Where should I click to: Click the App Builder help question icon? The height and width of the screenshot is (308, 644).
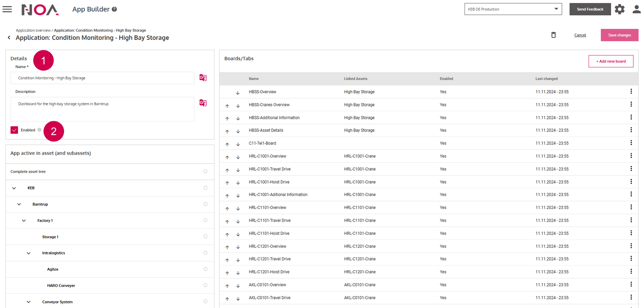click(114, 9)
